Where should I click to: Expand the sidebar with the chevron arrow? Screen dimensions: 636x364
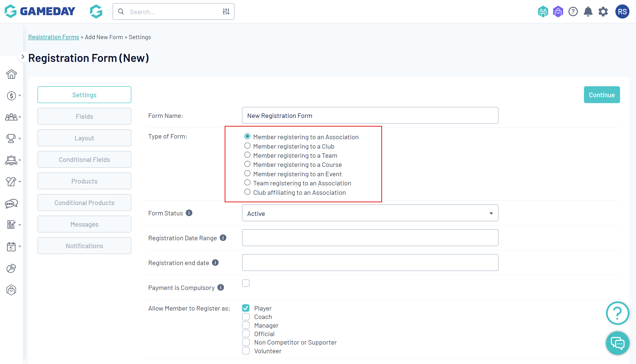[23, 57]
